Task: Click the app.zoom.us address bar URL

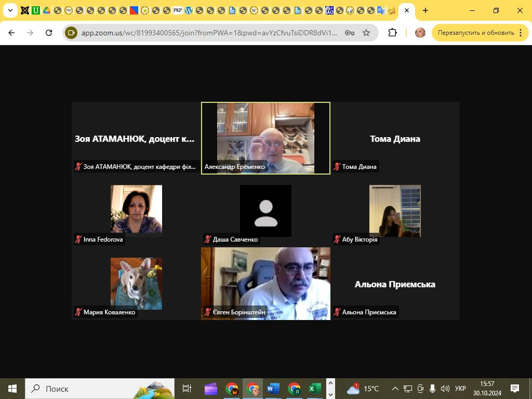Action: 209,33
